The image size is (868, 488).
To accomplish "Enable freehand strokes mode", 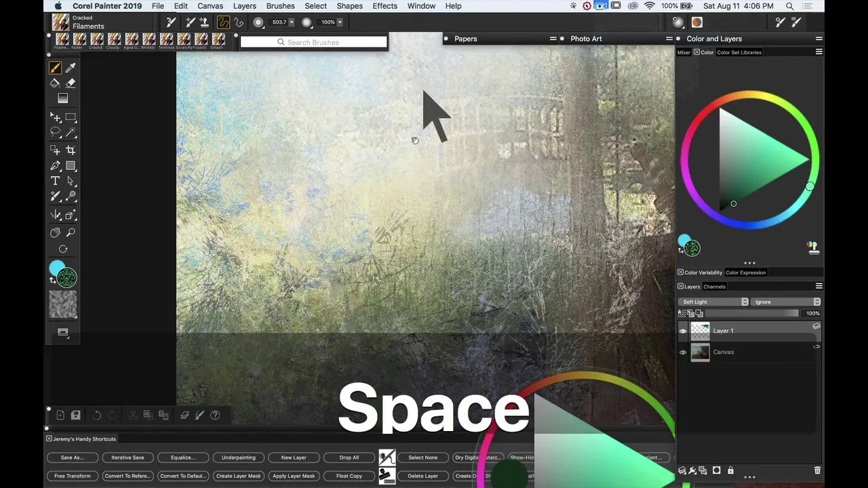I will pos(223,22).
